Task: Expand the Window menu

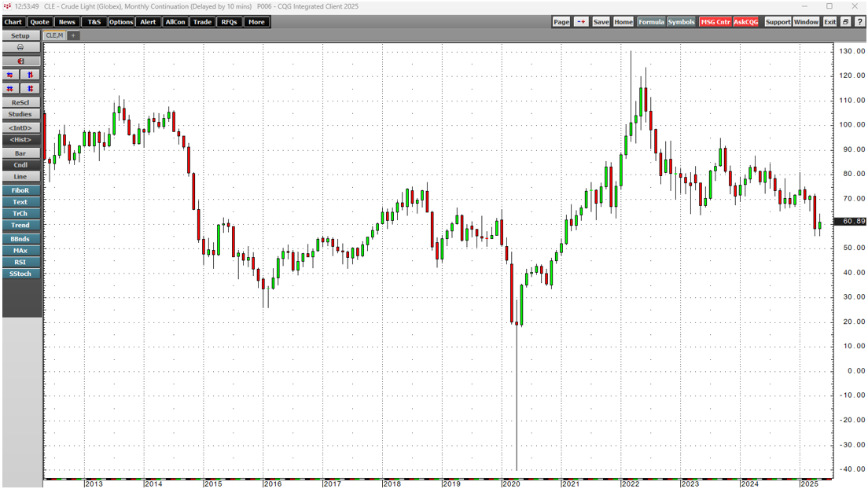Action: pos(806,22)
